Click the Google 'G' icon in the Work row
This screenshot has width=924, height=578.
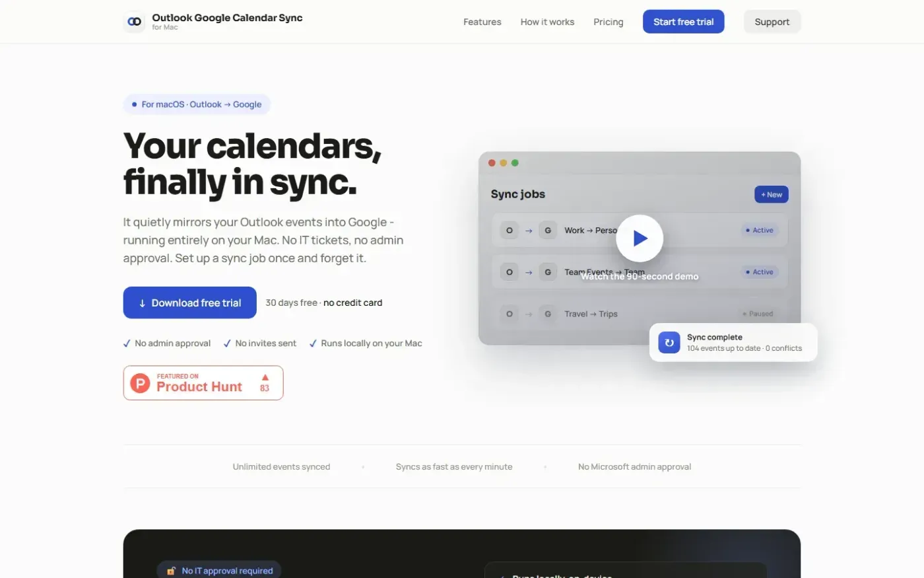pyautogui.click(x=548, y=231)
